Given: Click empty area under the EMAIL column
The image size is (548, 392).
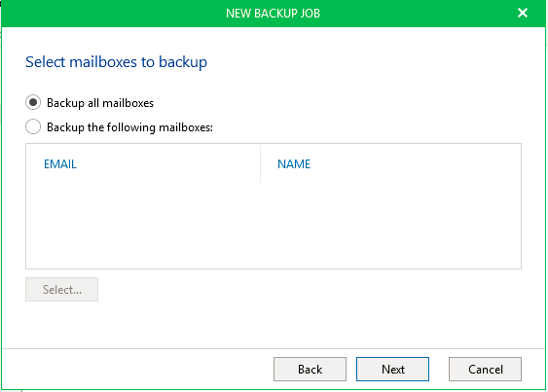Looking at the screenshot, I should coord(143,226).
